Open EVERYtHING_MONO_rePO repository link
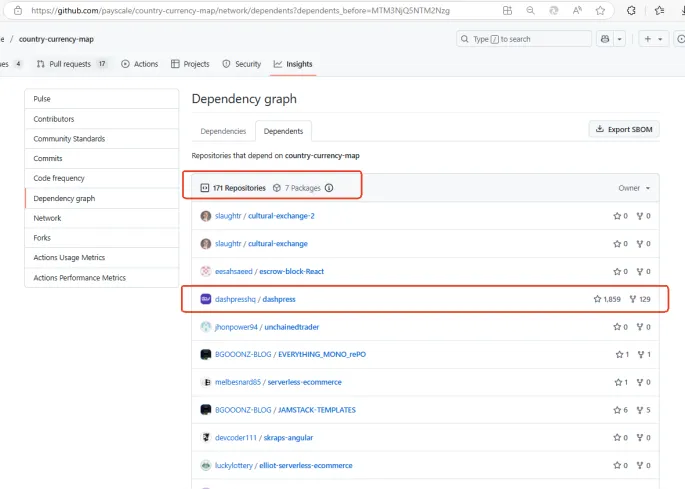The image size is (685, 490). tap(322, 354)
